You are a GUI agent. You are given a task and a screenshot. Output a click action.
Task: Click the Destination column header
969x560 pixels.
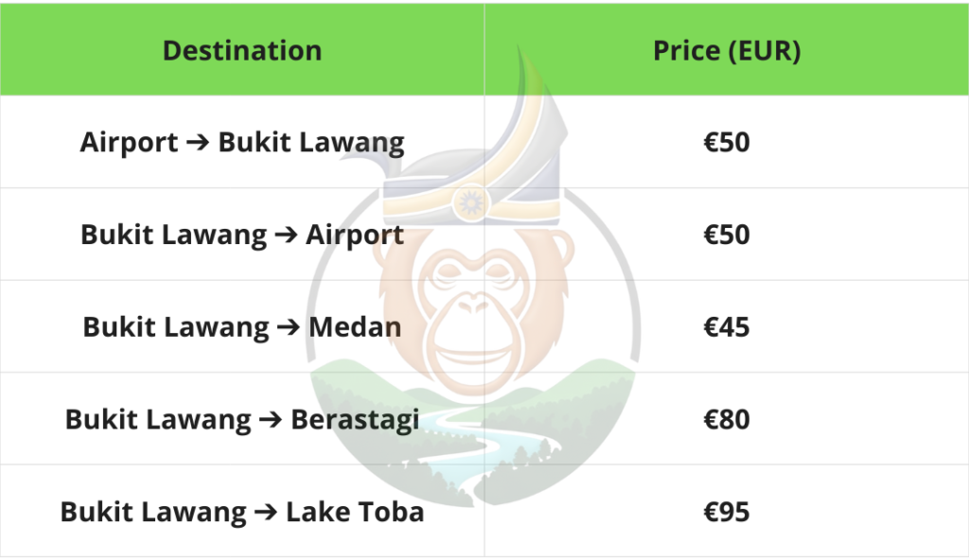click(x=242, y=51)
